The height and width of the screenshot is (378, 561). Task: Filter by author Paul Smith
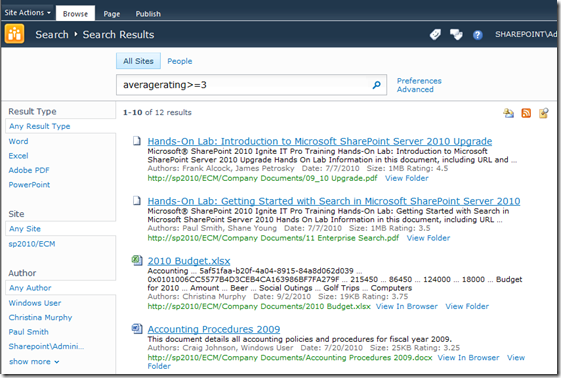[29, 332]
